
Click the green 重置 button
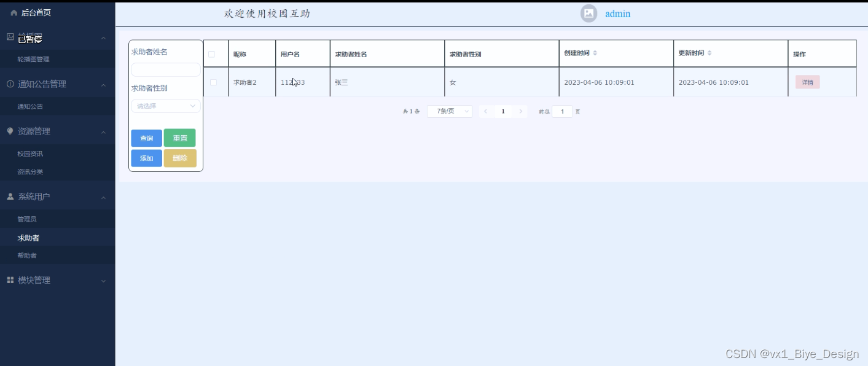click(180, 138)
